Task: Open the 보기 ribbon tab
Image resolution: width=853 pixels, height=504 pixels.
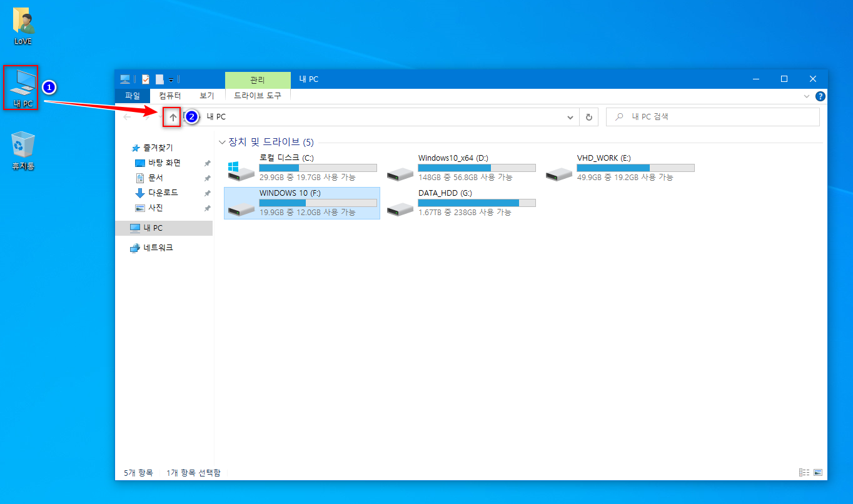Action: (x=207, y=96)
